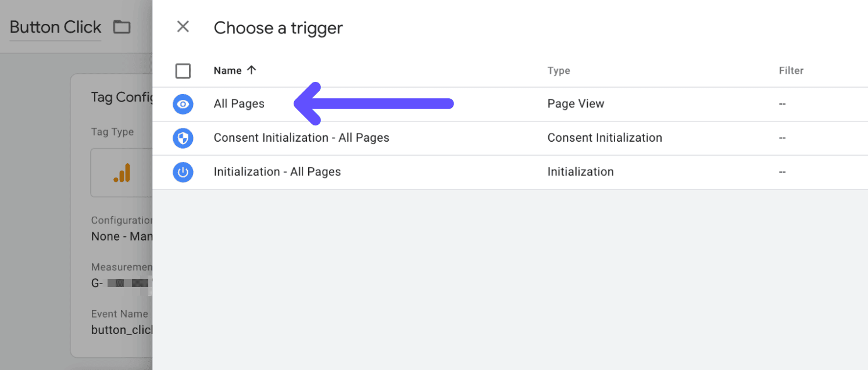Open the Button Click tag title

[x=55, y=27]
